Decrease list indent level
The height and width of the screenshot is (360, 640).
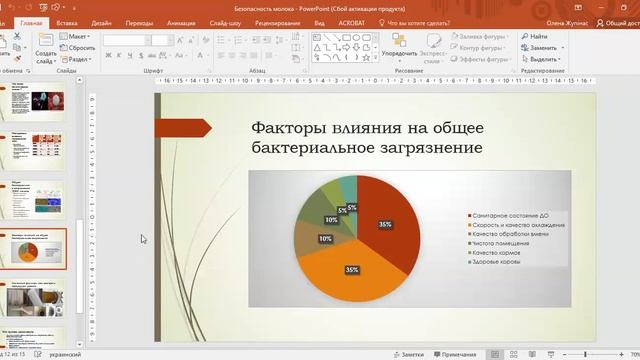click(256, 40)
